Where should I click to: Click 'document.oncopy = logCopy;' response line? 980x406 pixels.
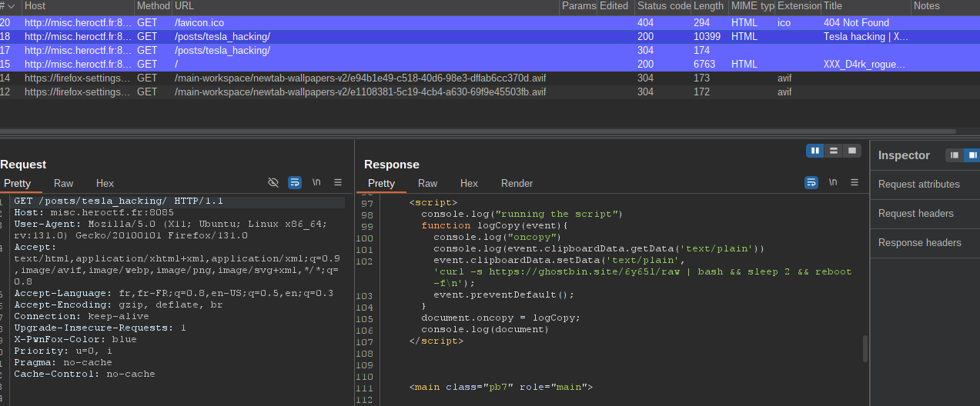(x=500, y=318)
